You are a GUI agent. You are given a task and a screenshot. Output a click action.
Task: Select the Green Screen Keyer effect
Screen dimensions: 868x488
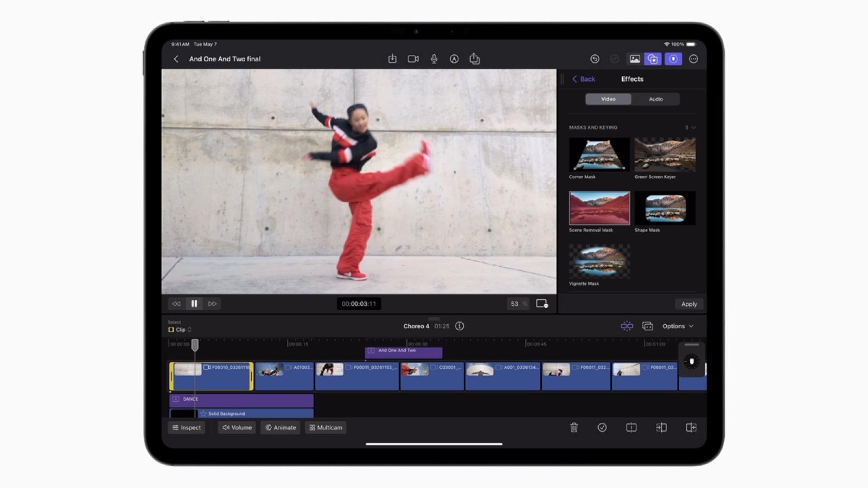coord(665,155)
